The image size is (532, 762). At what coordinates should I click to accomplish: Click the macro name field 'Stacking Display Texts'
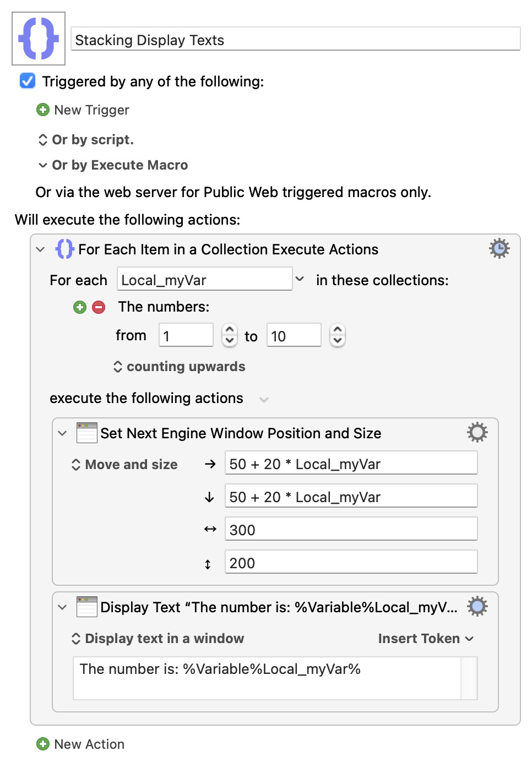295,40
